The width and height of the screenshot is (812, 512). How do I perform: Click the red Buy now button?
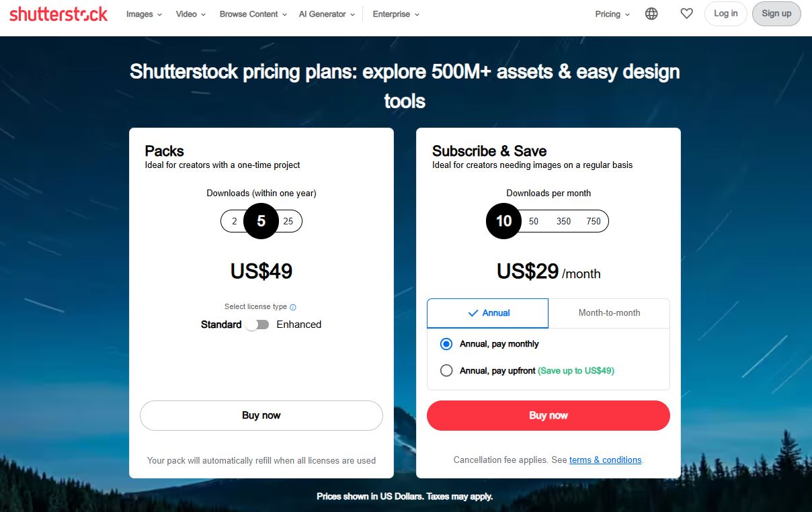click(x=549, y=415)
